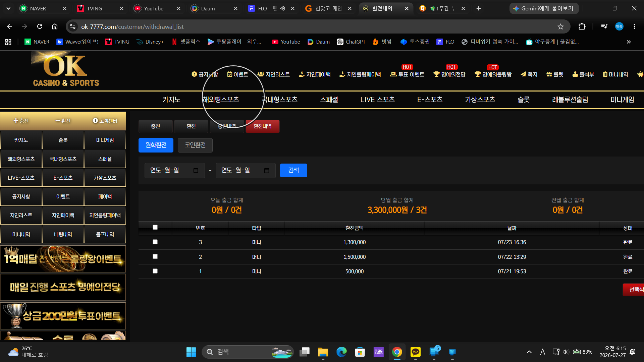Open the new tab plus button

[479, 8]
